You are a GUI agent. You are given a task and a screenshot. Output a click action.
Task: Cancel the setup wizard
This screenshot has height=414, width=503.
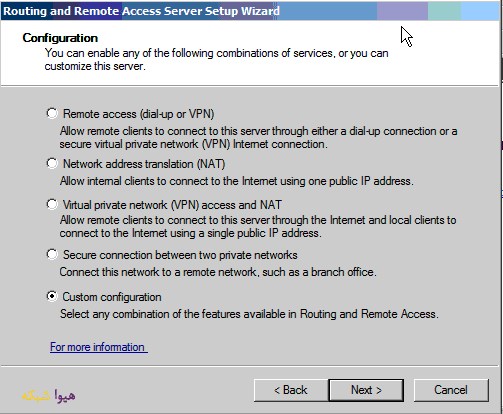coord(451,390)
